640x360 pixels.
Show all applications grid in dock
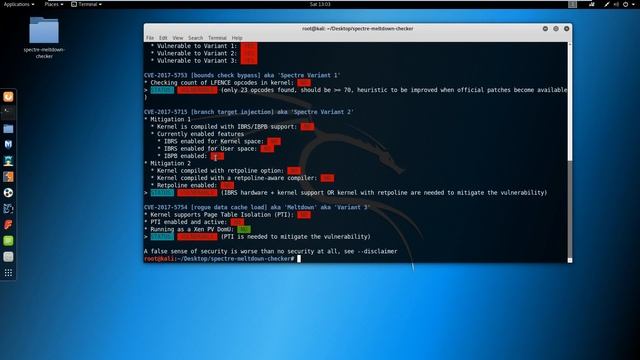[x=8, y=273]
